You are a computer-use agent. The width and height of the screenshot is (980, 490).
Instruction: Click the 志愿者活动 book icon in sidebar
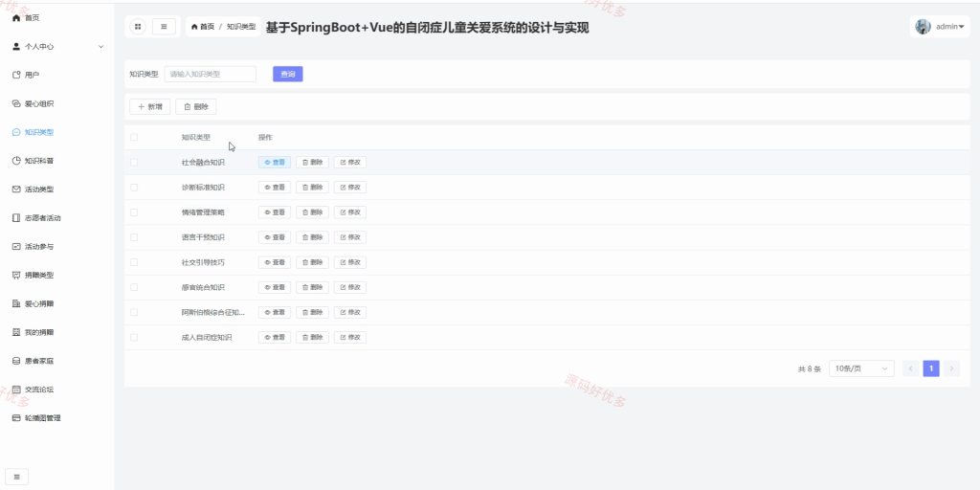tap(17, 218)
